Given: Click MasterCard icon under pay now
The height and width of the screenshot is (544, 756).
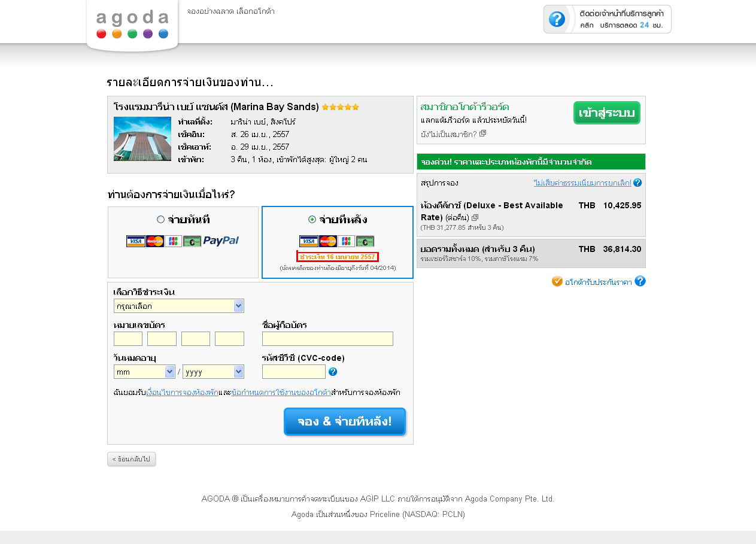Looking at the screenshot, I should pyautogui.click(x=154, y=241).
